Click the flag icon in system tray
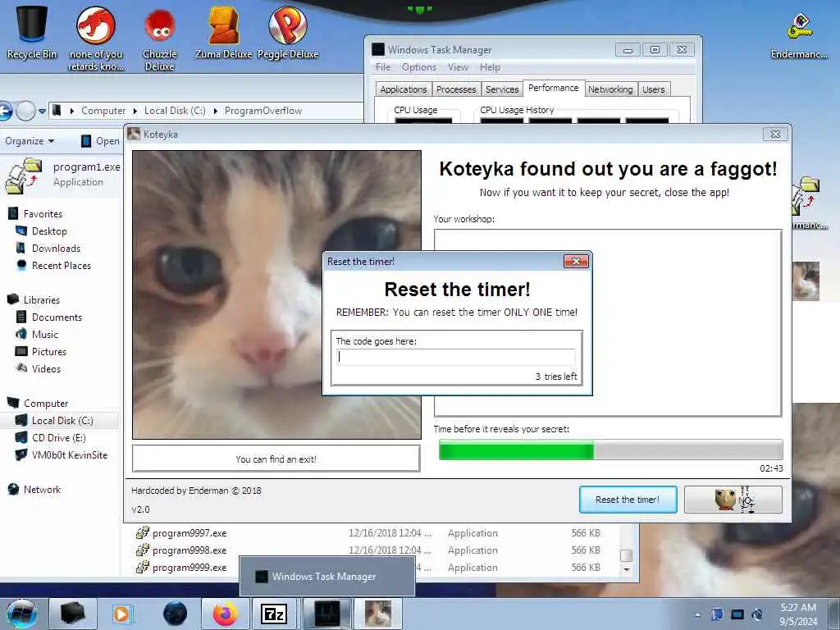This screenshot has height=630, width=840. pos(717,614)
